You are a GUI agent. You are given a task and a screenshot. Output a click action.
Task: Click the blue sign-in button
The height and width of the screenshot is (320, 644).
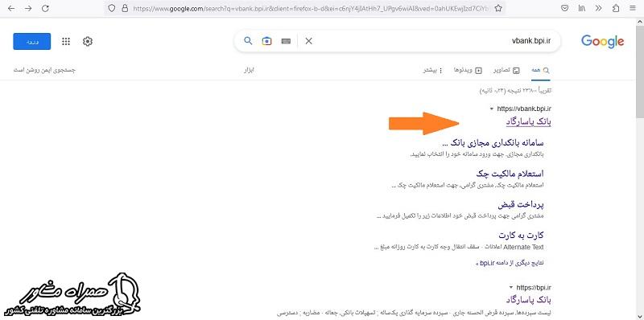point(32,42)
